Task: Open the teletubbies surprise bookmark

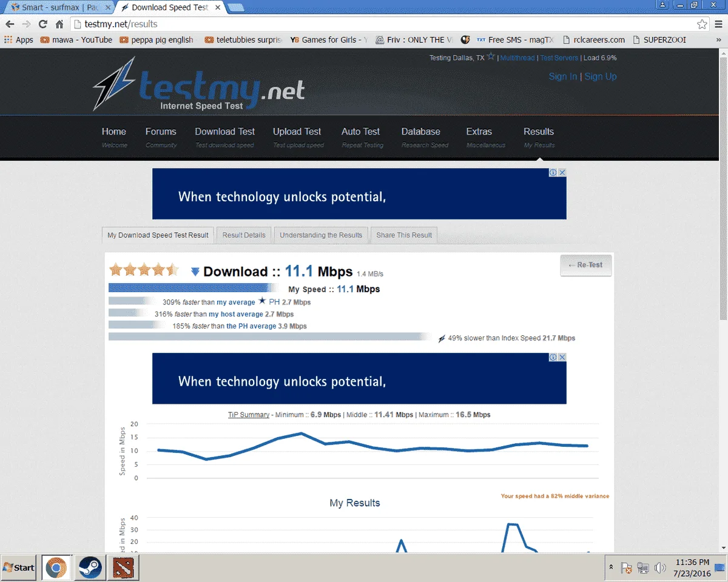Action: pyautogui.click(x=243, y=40)
